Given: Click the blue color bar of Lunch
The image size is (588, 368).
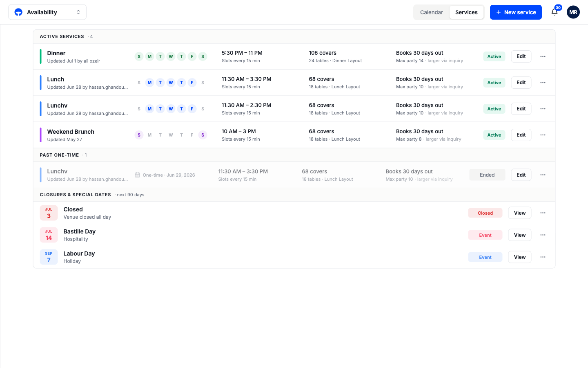Looking at the screenshot, I should pyautogui.click(x=40, y=83).
